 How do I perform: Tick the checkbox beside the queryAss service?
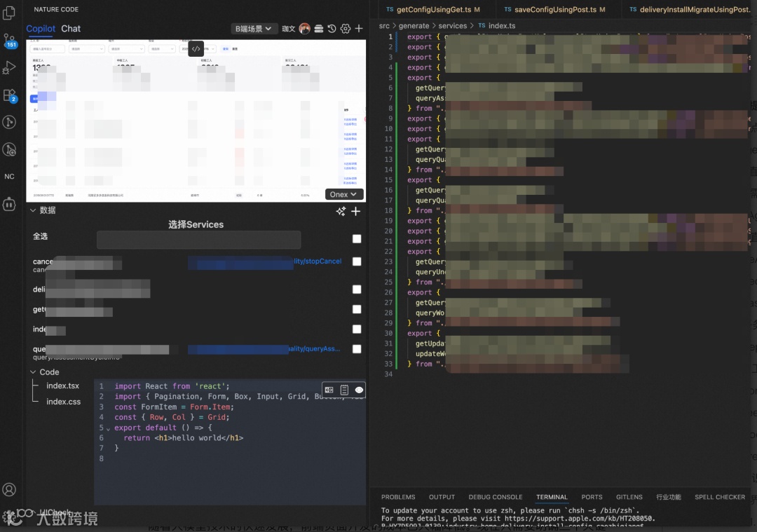pyautogui.click(x=357, y=348)
